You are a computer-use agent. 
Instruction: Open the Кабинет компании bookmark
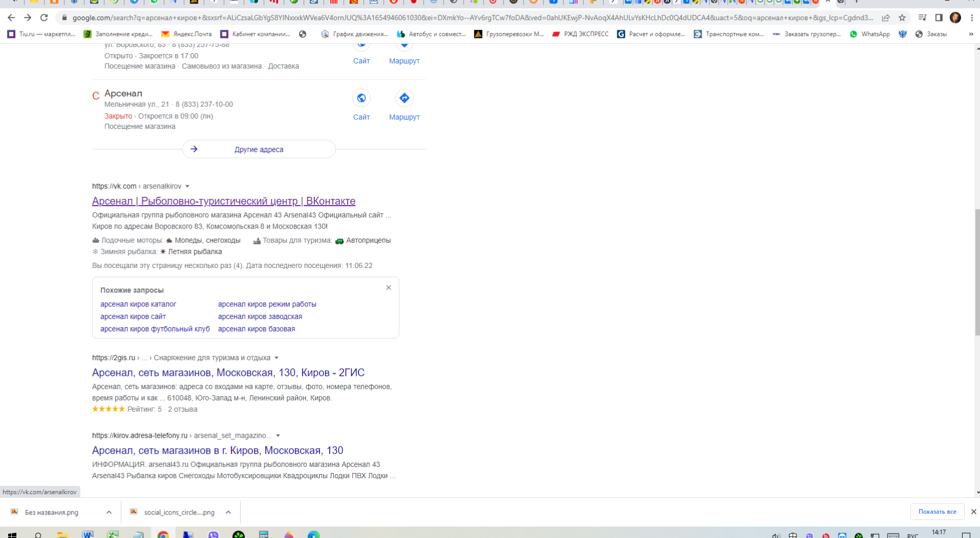(x=255, y=34)
